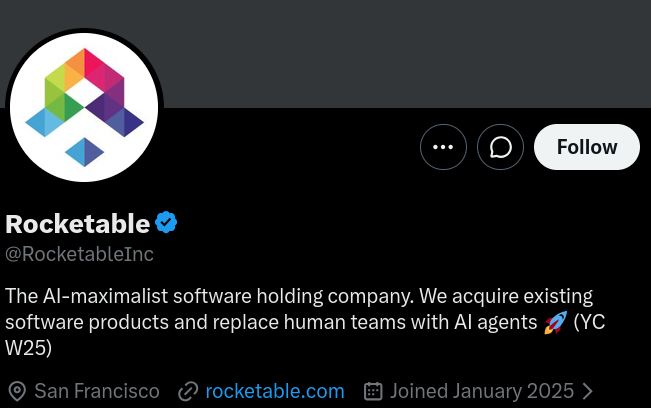Open the Joined January 2025 details

482,391
